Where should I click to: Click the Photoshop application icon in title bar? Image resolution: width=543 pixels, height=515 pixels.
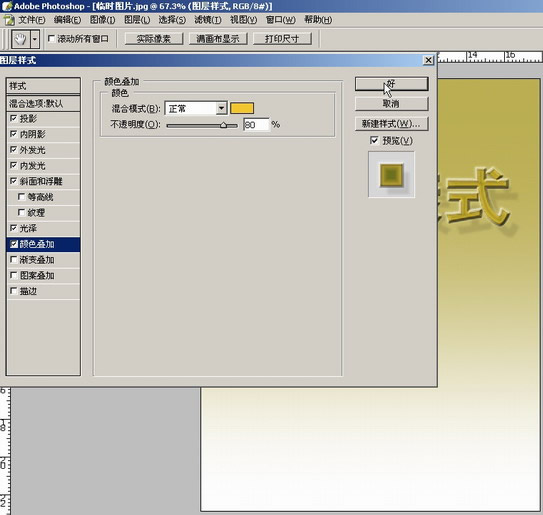(7, 6)
